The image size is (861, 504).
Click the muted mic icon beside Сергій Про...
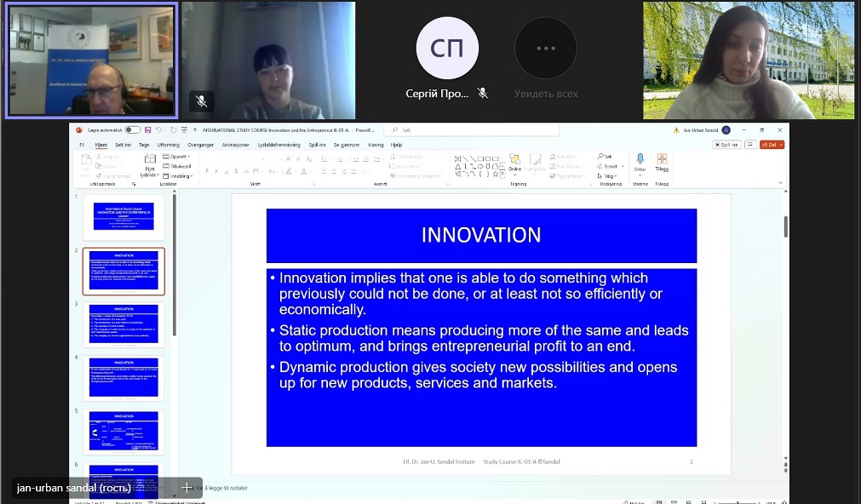483,94
